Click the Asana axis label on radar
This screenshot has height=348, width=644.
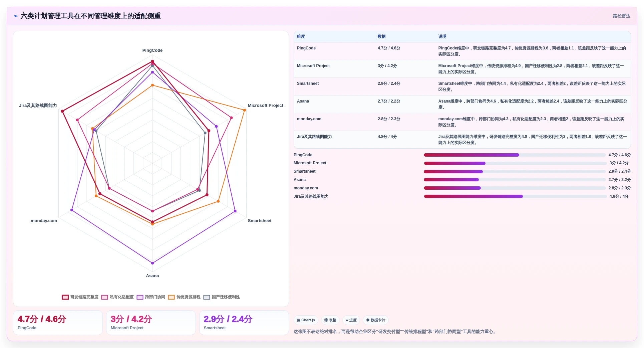point(152,276)
